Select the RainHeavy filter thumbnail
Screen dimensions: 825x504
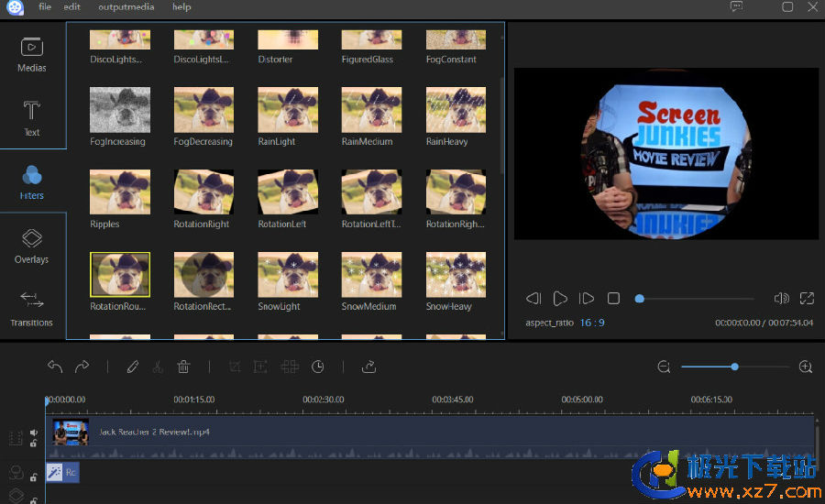(x=456, y=109)
